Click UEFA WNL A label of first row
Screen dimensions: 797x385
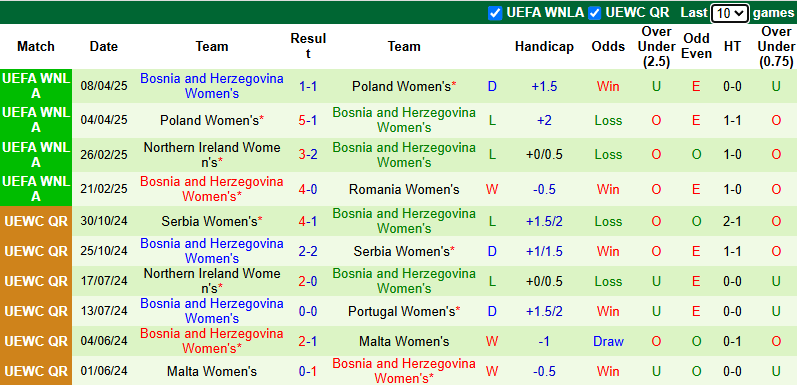pos(36,86)
